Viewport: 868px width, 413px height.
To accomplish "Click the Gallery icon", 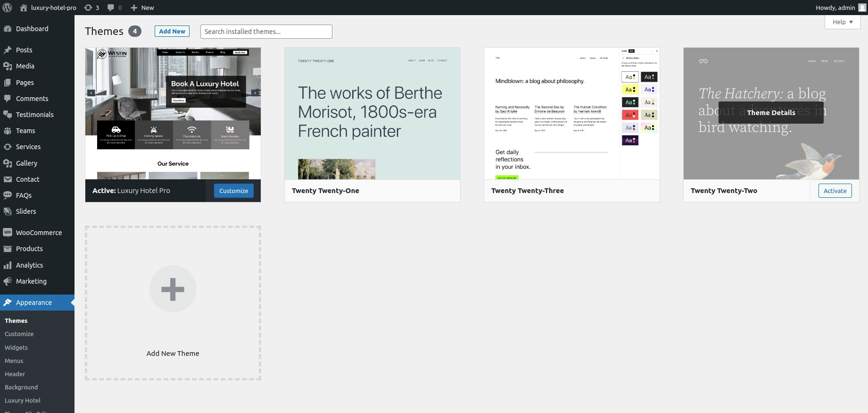I will point(8,163).
